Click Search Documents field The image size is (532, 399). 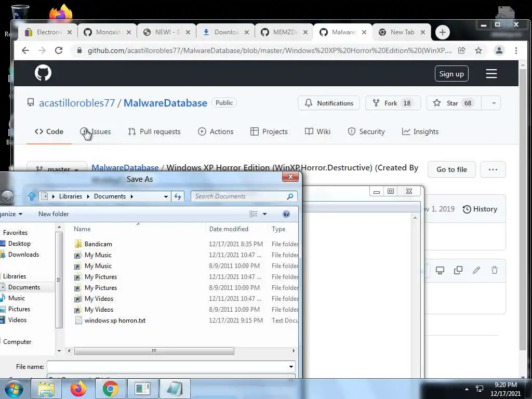click(x=240, y=196)
